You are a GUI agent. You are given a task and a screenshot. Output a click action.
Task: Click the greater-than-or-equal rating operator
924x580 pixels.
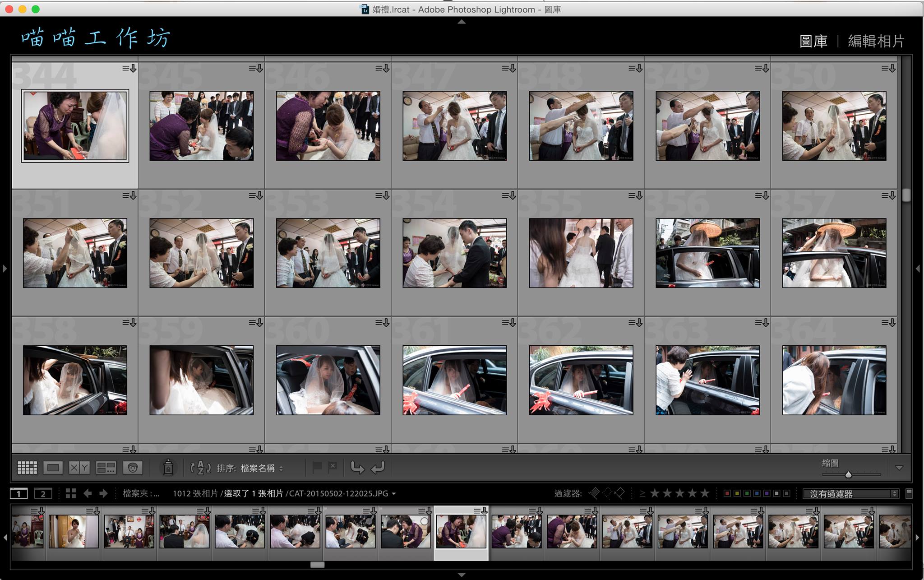coord(642,493)
